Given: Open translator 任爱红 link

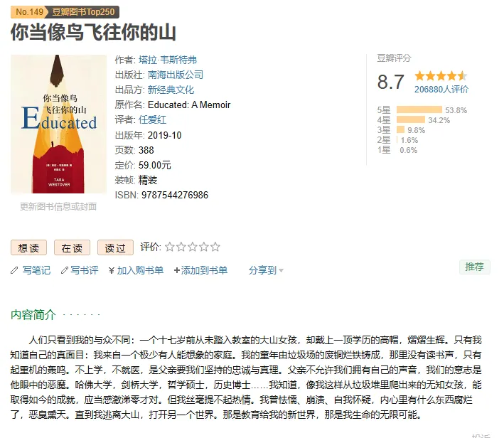Looking at the screenshot, I should (152, 120).
